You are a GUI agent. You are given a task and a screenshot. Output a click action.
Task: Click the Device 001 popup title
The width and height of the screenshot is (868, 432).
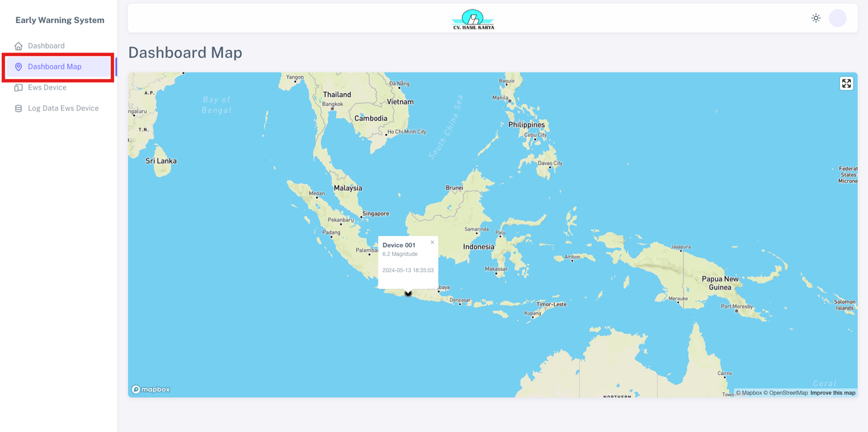(399, 245)
